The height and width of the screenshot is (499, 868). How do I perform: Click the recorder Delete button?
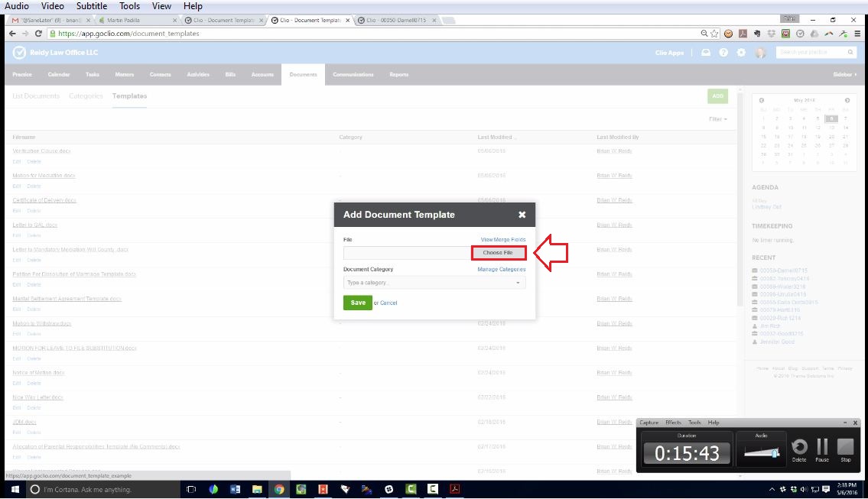[x=799, y=449]
